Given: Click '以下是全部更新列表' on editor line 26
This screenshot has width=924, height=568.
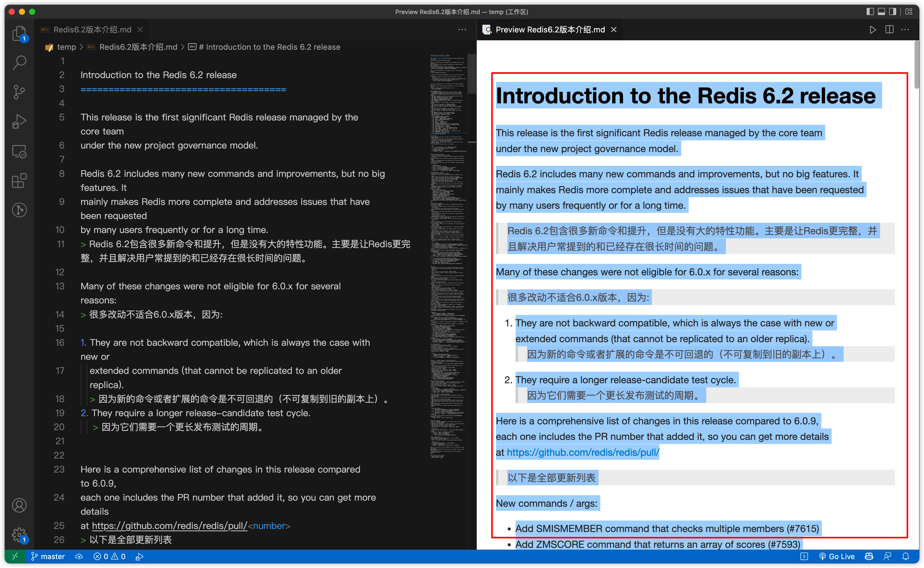Looking at the screenshot, I should point(130,540).
